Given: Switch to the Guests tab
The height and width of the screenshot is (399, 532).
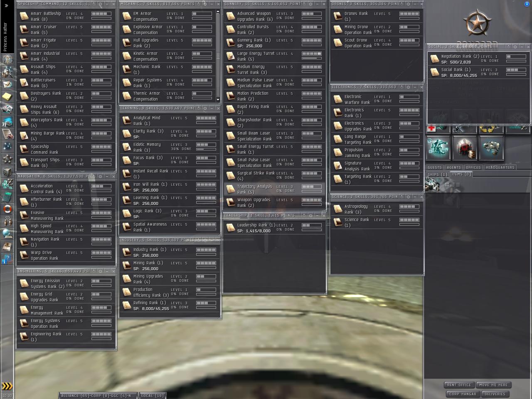Looking at the screenshot, I should click(x=435, y=167).
